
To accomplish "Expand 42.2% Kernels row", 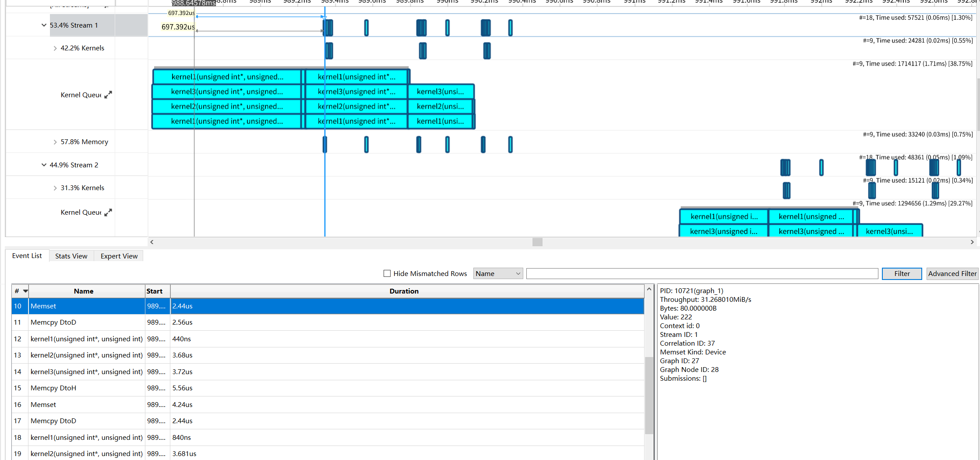I will [55, 48].
